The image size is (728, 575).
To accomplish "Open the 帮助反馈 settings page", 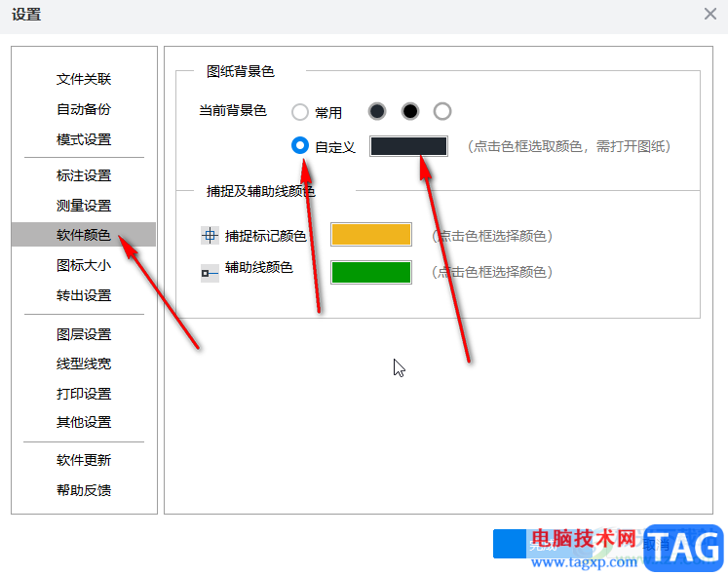I will tap(84, 490).
